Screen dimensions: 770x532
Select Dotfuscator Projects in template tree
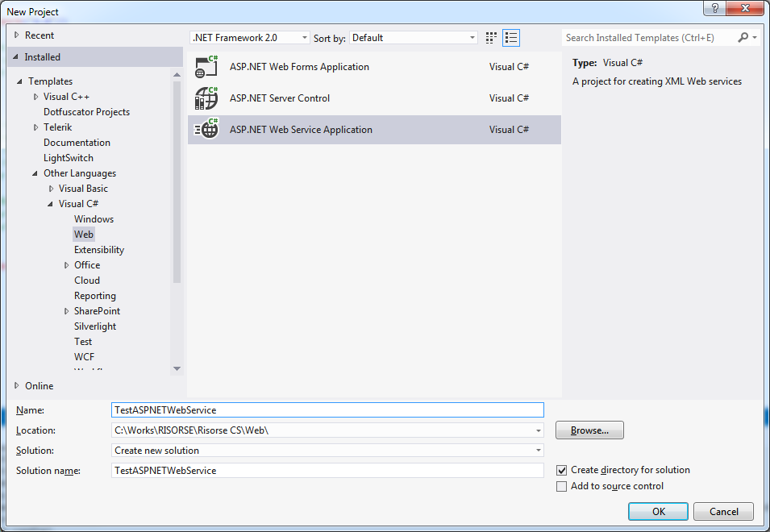pyautogui.click(x=86, y=112)
